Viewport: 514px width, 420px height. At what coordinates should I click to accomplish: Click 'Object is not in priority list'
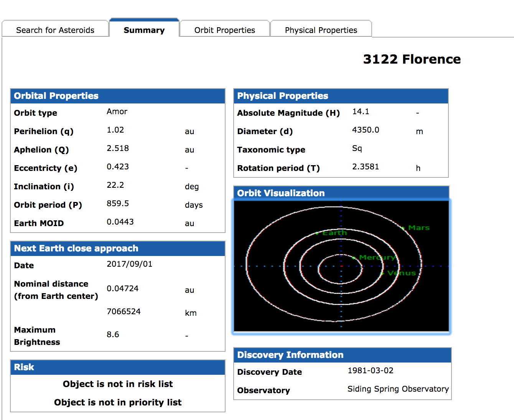point(118,402)
